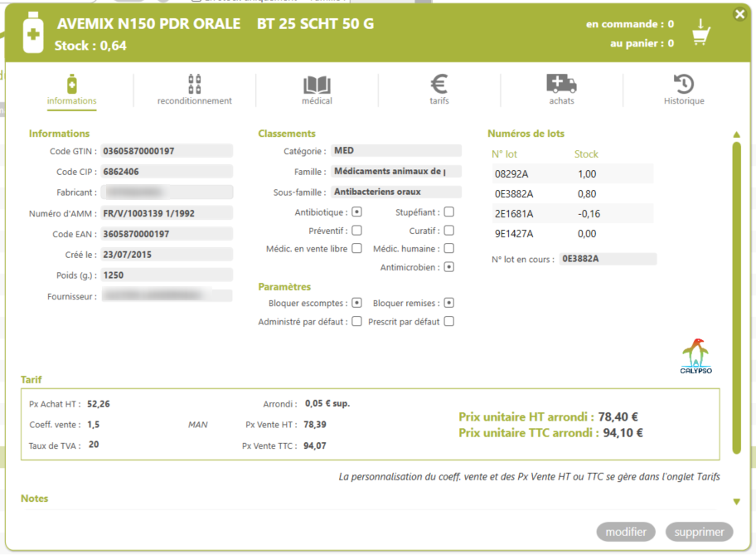
Task: Toggle the Bloquer remises checkbox
Action: [448, 303]
